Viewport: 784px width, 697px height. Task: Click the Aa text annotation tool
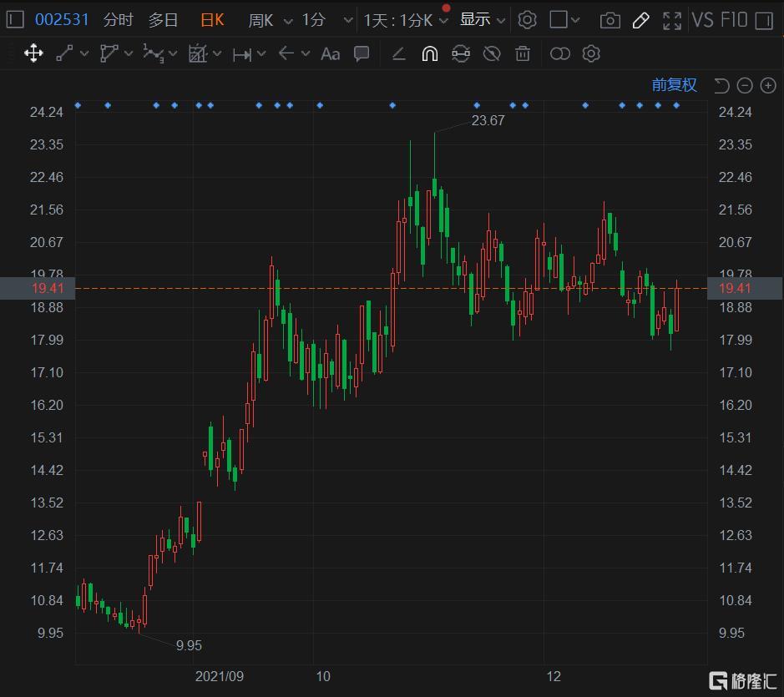[330, 54]
